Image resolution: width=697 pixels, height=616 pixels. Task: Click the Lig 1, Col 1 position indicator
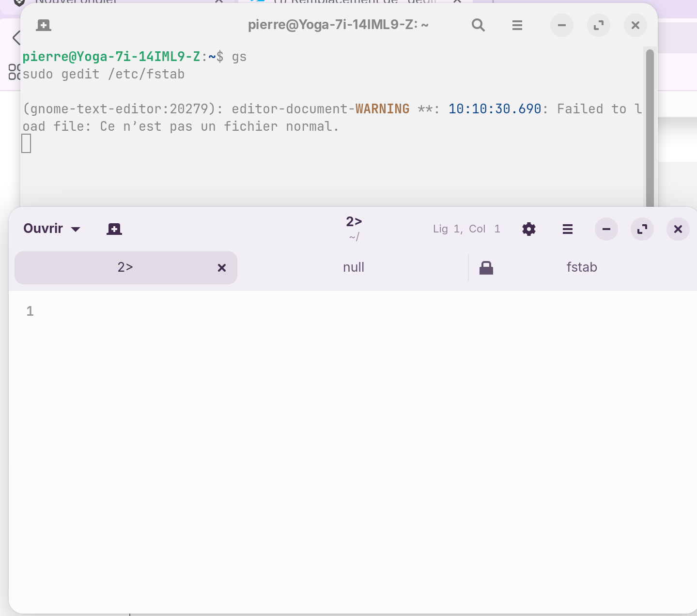pos(466,229)
